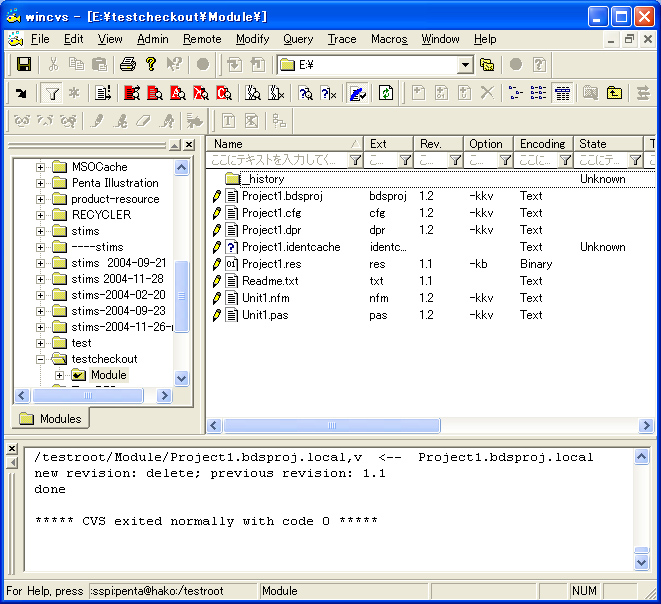This screenshot has height=604, width=661.
Task: Close the folder tree pane with x button
Action: (x=189, y=145)
